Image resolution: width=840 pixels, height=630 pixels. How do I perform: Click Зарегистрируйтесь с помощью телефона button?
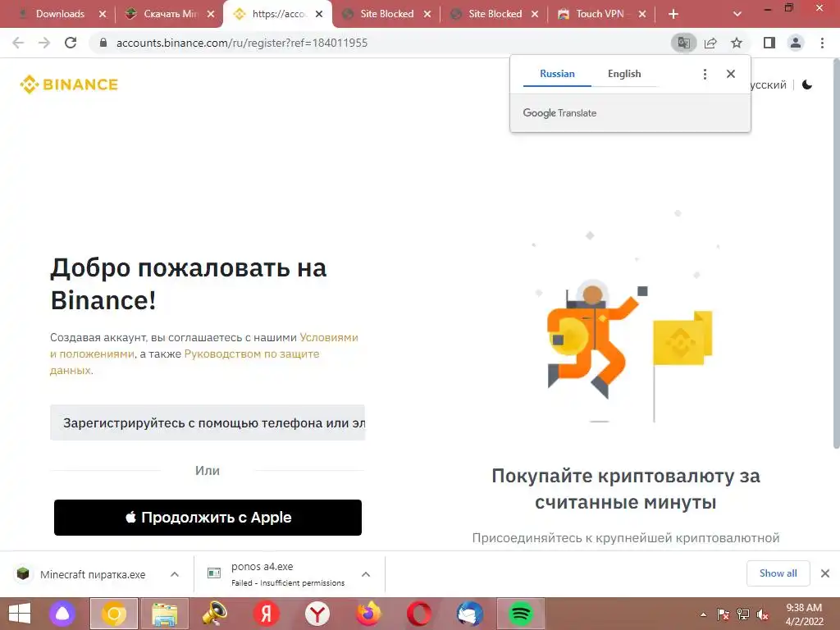(208, 422)
